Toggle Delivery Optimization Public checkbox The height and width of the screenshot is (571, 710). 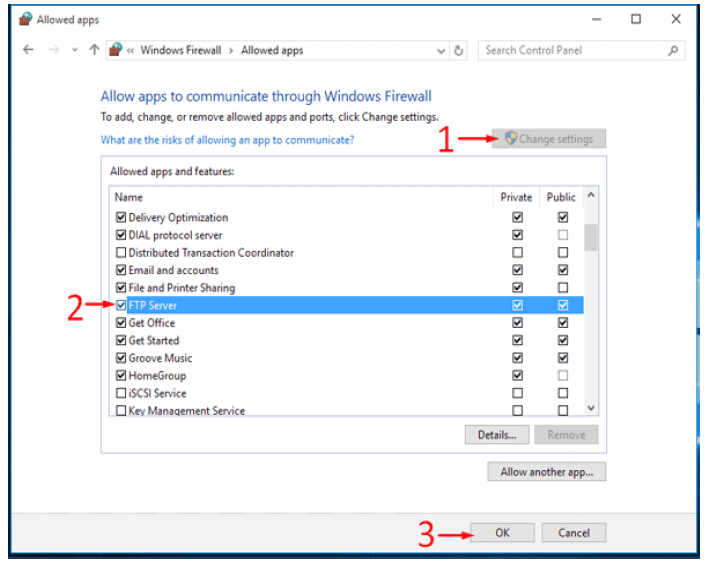click(563, 217)
